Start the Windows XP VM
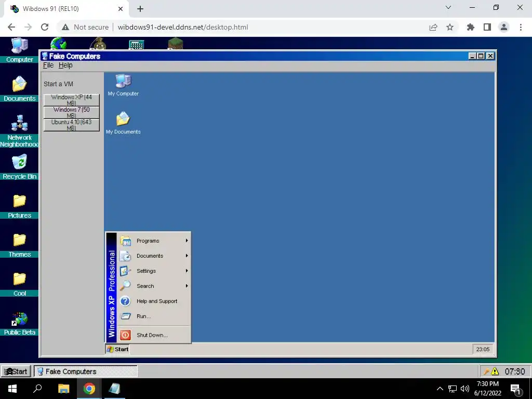This screenshot has height=399, width=532. point(72,100)
